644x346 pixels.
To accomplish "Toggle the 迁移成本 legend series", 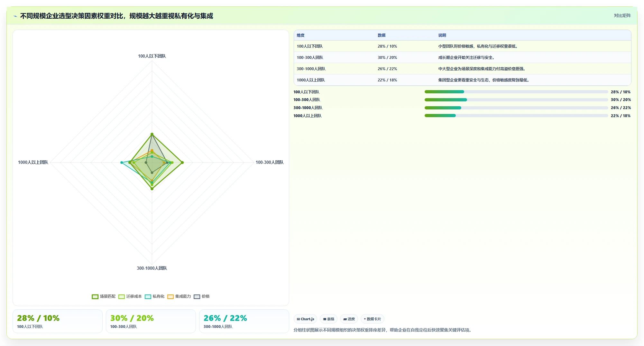I will click(130, 296).
